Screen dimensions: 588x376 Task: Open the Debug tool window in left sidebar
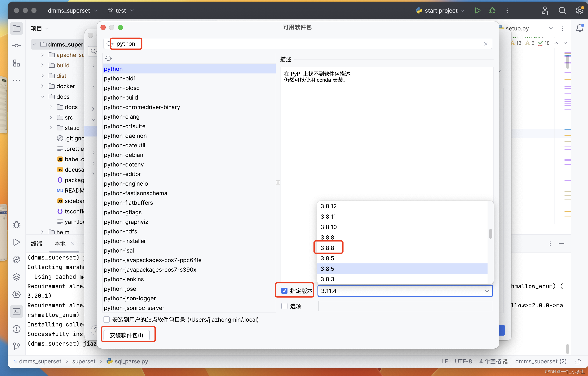(x=16, y=225)
